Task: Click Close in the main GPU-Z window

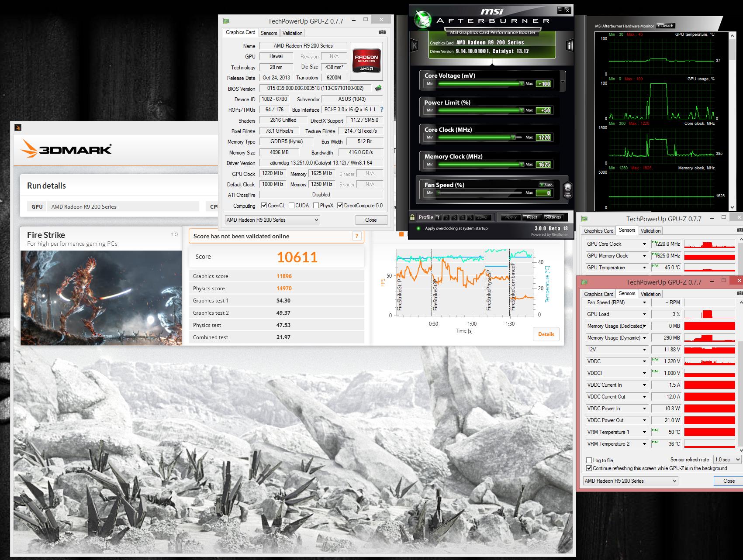Action: tap(371, 220)
